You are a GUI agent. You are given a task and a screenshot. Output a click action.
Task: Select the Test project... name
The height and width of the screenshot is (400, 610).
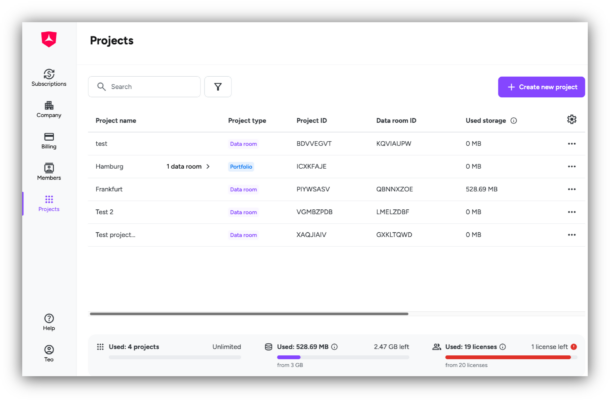click(115, 235)
